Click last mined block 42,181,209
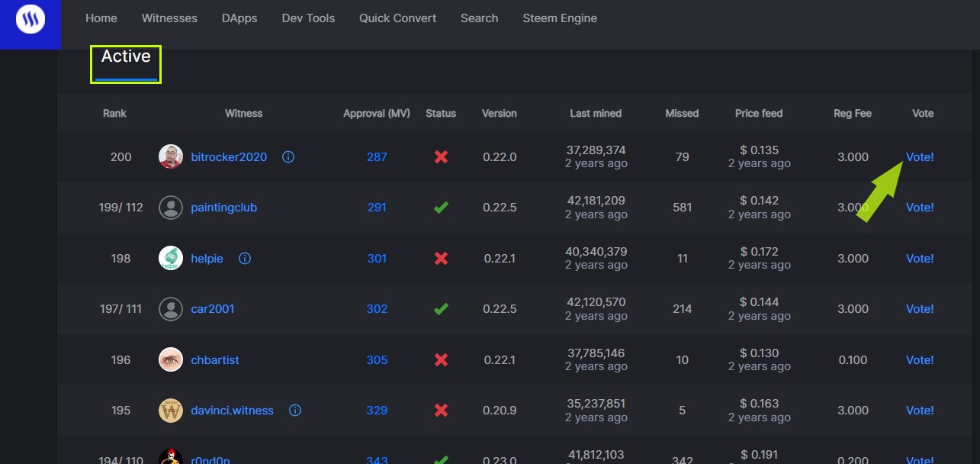Viewport: 980px width, 464px height. pyautogui.click(x=596, y=201)
